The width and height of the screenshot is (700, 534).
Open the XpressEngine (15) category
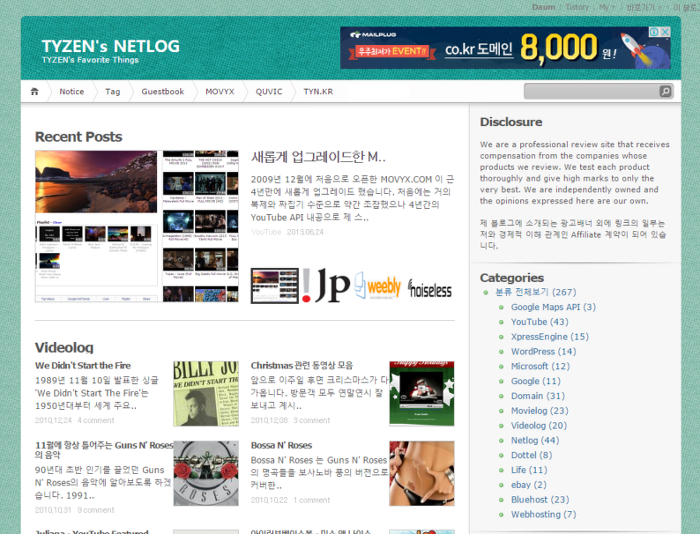(x=550, y=336)
